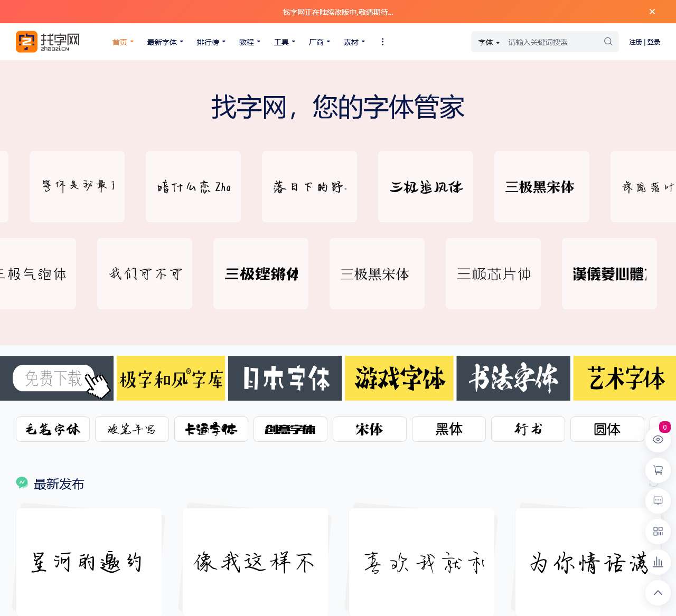Open the 游戏字体 category banner
The image size is (676, 616).
(399, 378)
